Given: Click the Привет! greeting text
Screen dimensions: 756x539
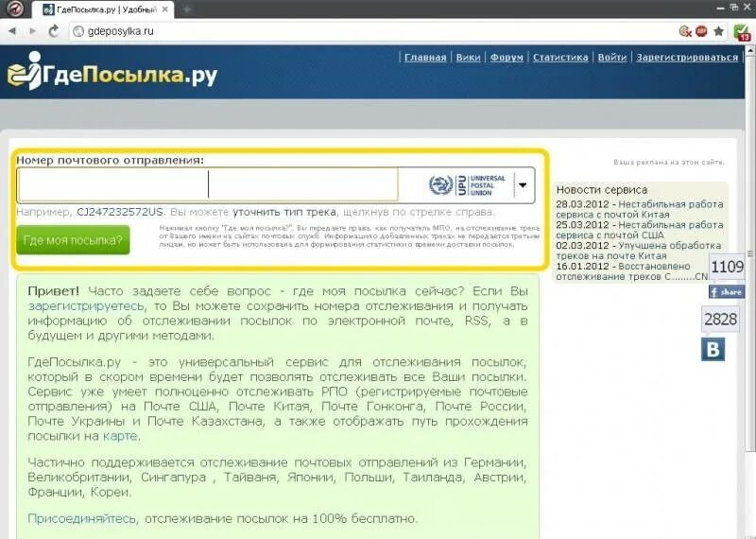Looking at the screenshot, I should (54, 291).
